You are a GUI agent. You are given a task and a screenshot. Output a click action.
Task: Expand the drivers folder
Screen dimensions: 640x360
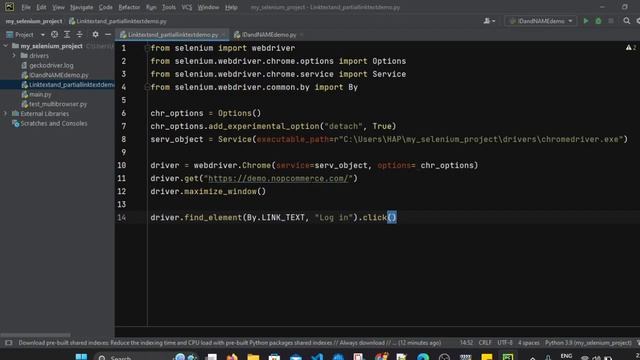14,56
